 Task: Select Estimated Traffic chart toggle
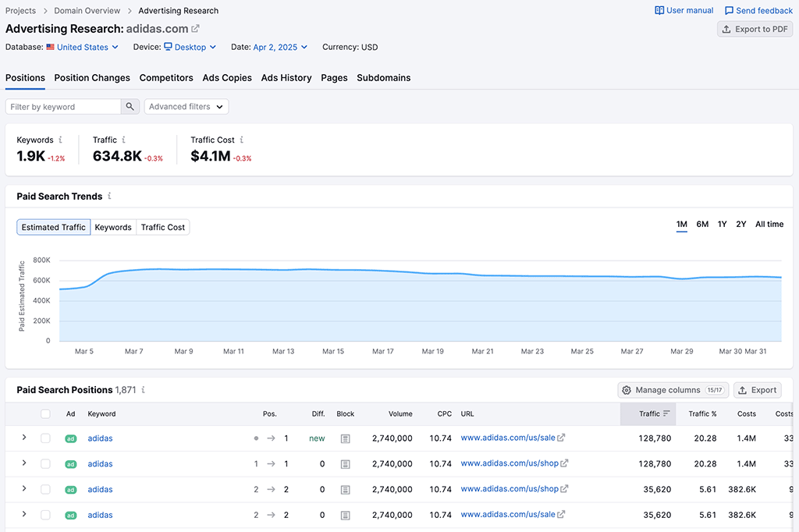(x=54, y=227)
